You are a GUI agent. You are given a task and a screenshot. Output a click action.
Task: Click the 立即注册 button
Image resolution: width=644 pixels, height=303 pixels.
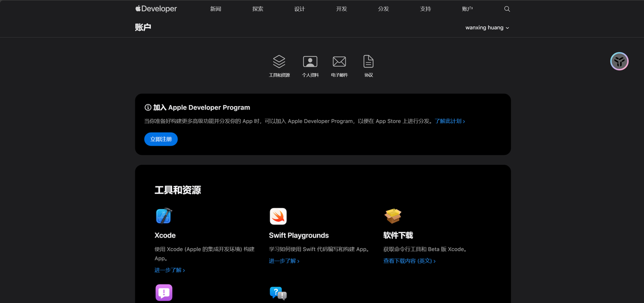click(161, 139)
